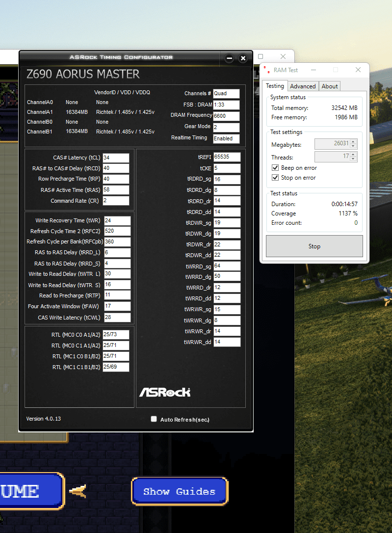Screen dimensions: 392x533
Task: Click the Z690 AORUS MASTER heading
Action: (83, 74)
